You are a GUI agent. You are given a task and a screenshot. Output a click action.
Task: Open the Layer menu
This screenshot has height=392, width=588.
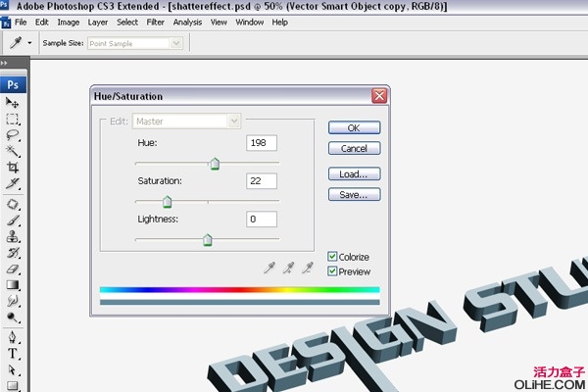[x=98, y=23]
